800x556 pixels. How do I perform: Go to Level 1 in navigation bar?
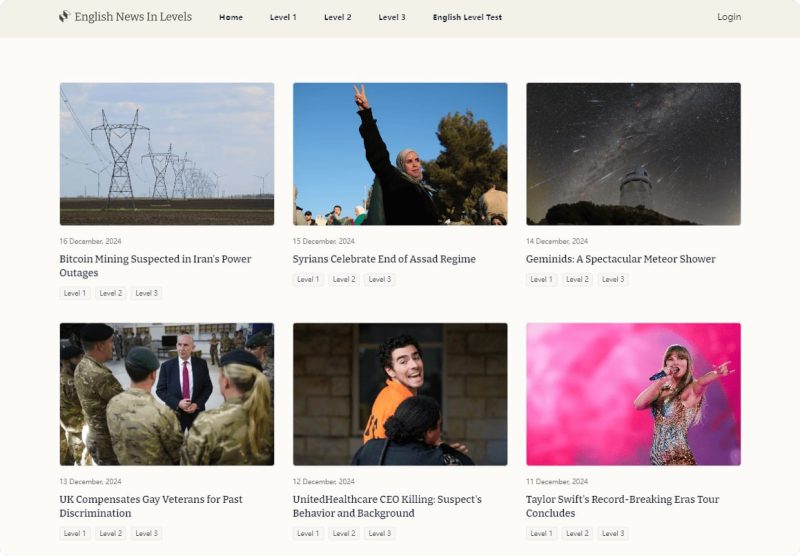click(283, 17)
